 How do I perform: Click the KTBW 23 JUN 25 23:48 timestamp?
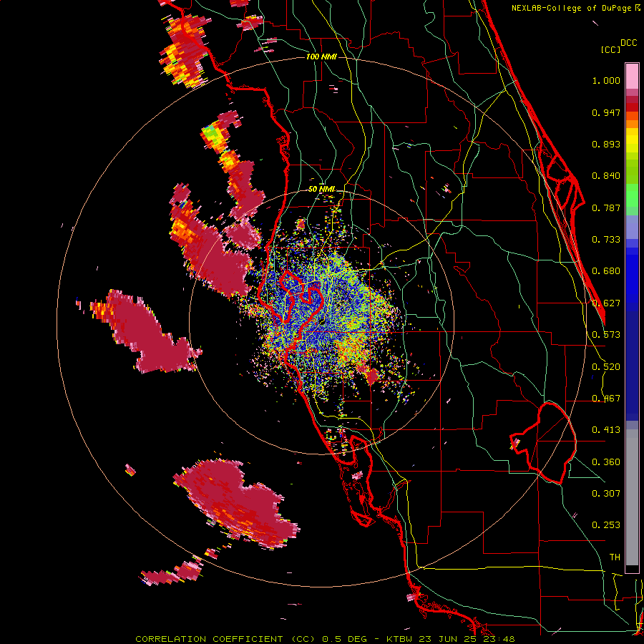450,639
